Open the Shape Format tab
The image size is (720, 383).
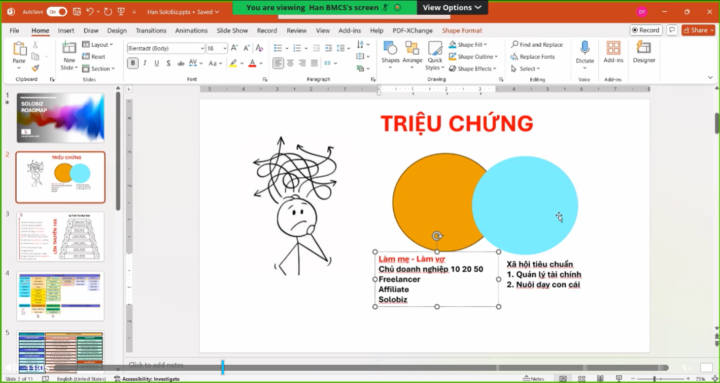click(462, 30)
